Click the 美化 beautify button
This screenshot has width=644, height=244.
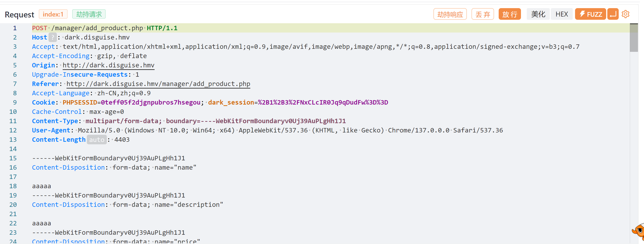point(538,14)
